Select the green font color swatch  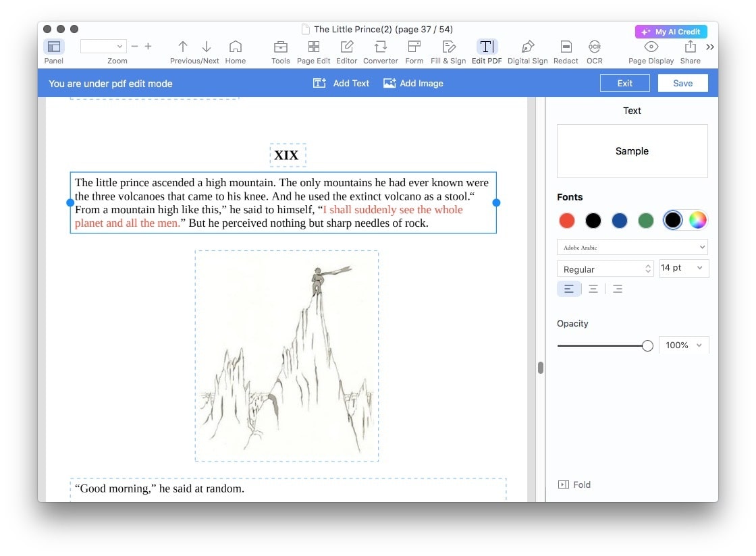pyautogui.click(x=645, y=221)
